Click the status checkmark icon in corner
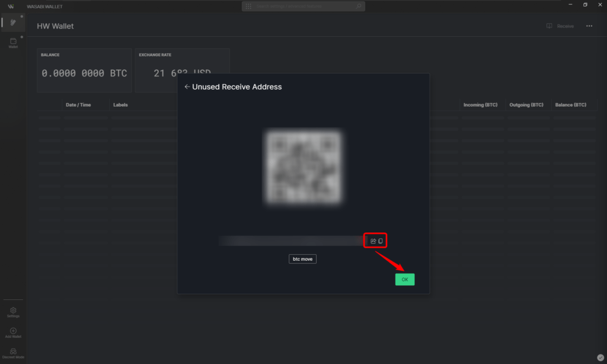The height and width of the screenshot is (364, 607). (x=600, y=357)
